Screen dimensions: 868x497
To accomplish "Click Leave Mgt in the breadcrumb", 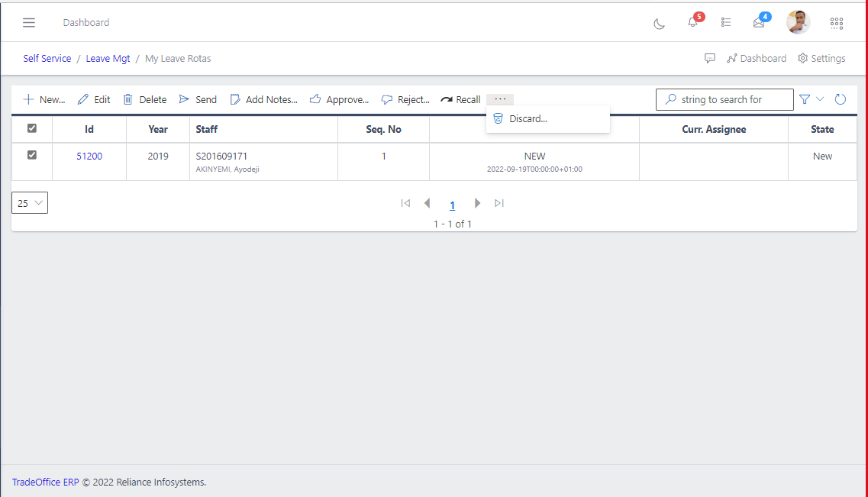I will point(108,59).
